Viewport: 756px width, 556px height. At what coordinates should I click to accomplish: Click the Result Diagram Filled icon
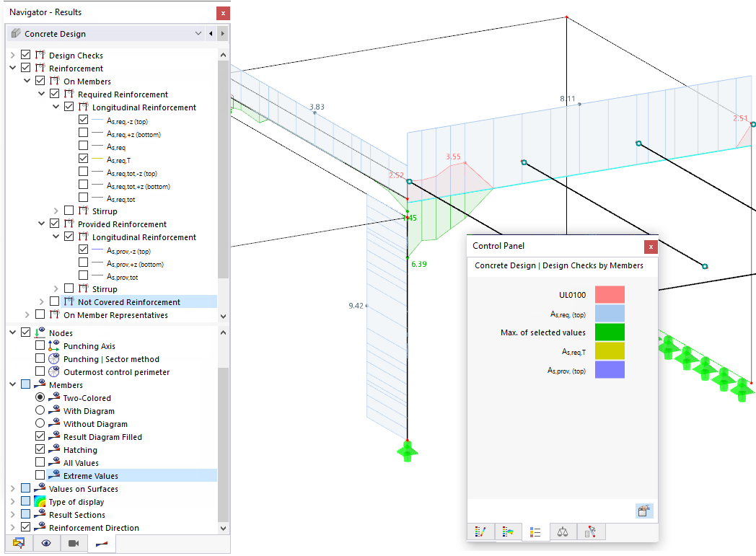tap(54, 436)
